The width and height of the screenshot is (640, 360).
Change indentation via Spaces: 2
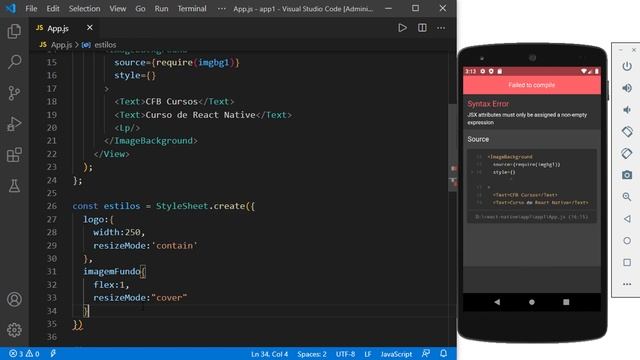312,354
